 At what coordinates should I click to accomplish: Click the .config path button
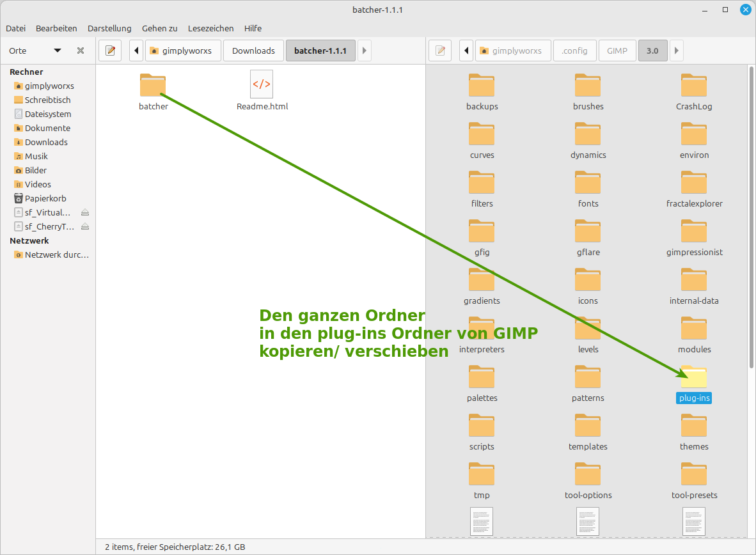[x=574, y=51]
